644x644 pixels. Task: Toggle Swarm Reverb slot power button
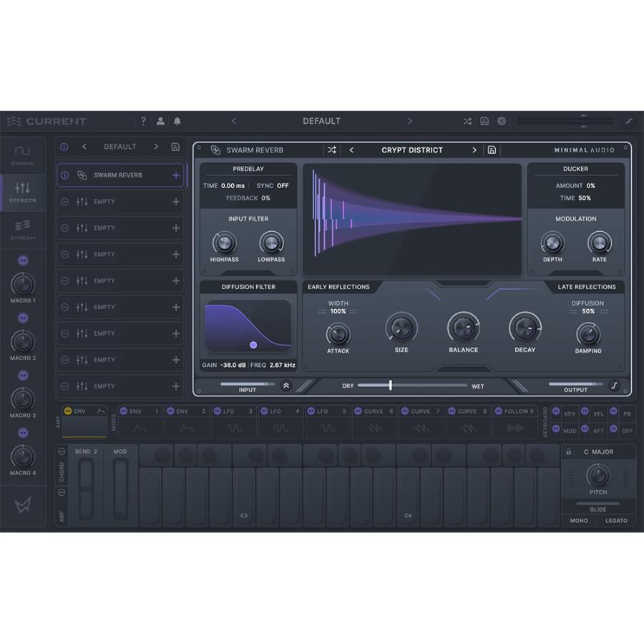(65, 175)
